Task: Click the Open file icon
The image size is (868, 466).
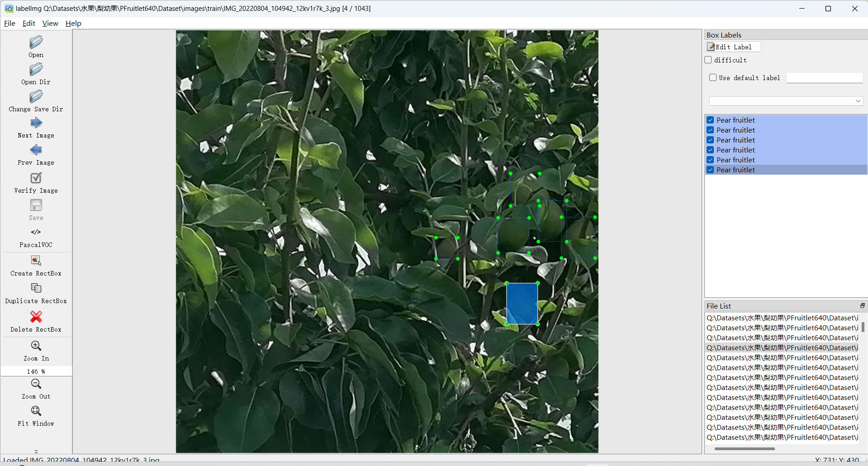Action: tap(36, 43)
